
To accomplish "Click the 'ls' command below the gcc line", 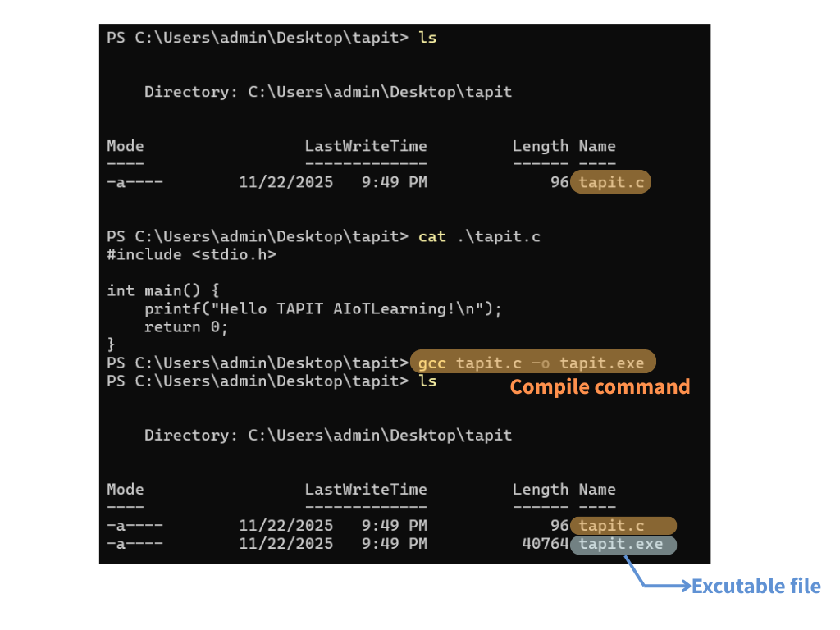I will pyautogui.click(x=427, y=381).
